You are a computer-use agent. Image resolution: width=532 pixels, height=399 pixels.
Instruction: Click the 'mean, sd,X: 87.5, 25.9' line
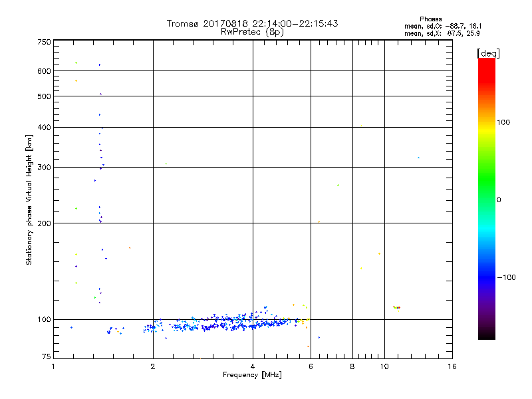coord(442,33)
